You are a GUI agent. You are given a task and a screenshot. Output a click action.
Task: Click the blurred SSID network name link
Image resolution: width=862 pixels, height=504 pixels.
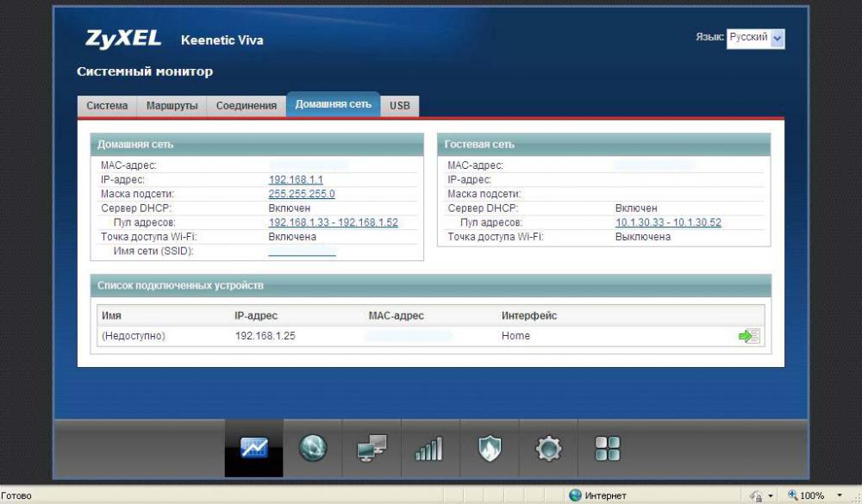click(x=302, y=252)
